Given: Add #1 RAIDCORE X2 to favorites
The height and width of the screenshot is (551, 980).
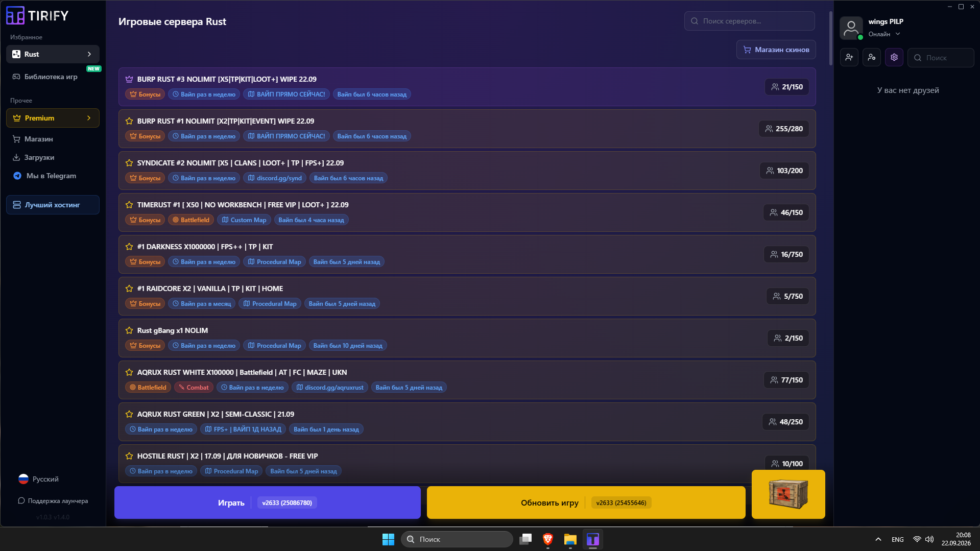Looking at the screenshot, I should pos(129,289).
